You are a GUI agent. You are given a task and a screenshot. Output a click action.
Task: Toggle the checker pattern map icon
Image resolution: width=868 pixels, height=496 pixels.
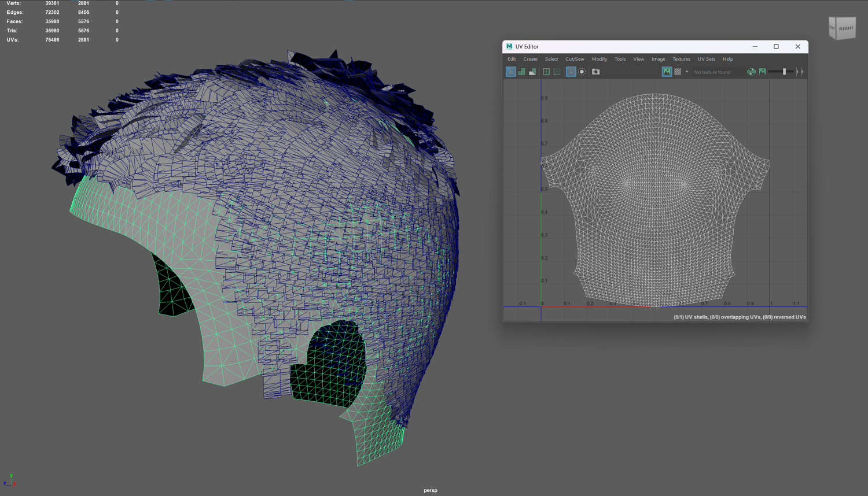coord(678,72)
